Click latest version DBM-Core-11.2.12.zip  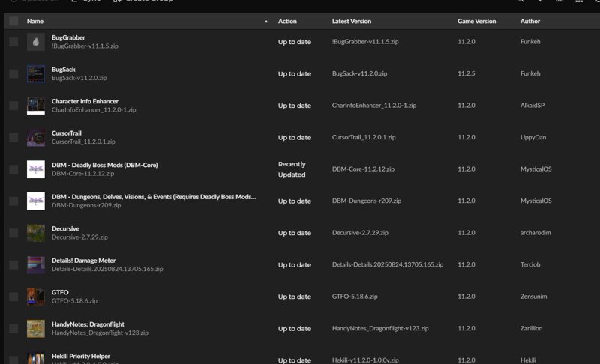(363, 169)
